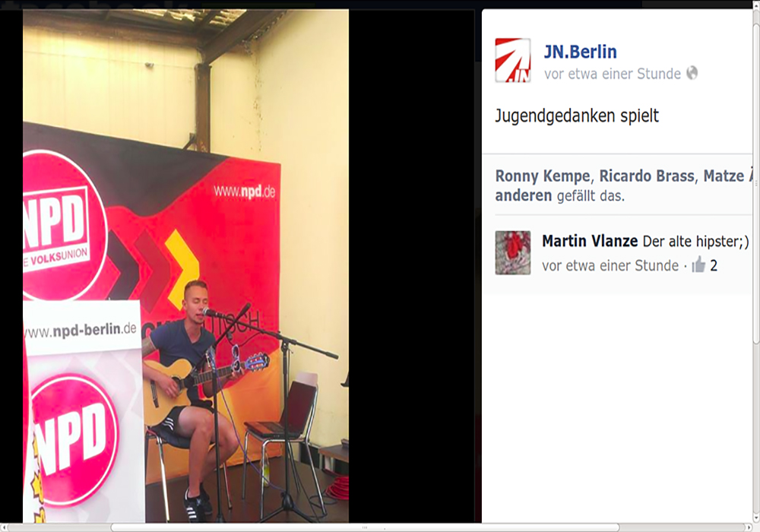
Task: Open Martin Vlanze's name link
Action: (x=590, y=241)
